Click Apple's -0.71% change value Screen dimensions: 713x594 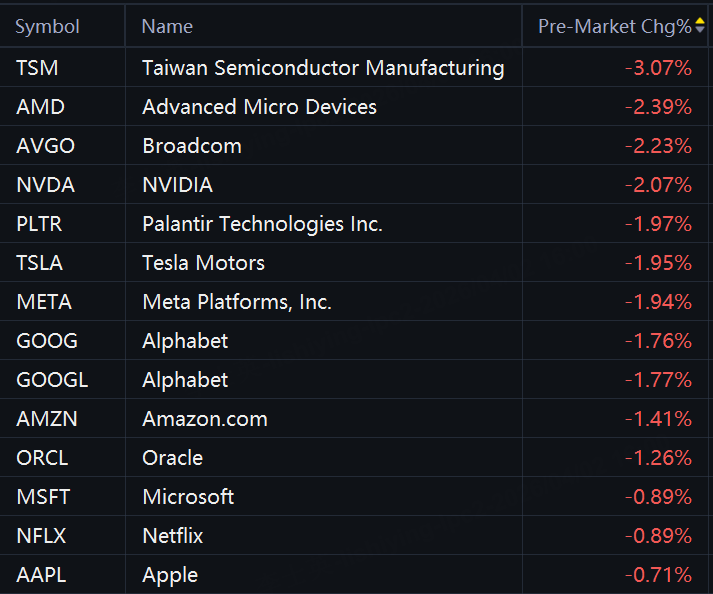658,575
